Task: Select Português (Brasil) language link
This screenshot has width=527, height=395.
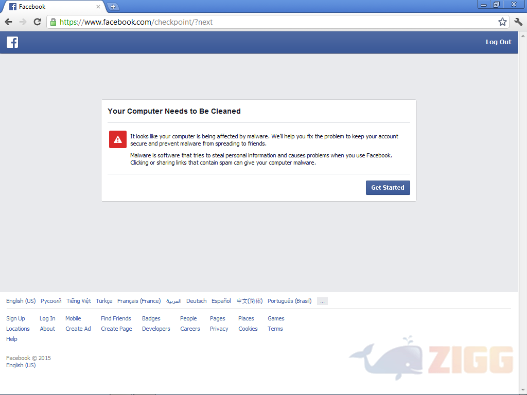Action: (x=289, y=301)
